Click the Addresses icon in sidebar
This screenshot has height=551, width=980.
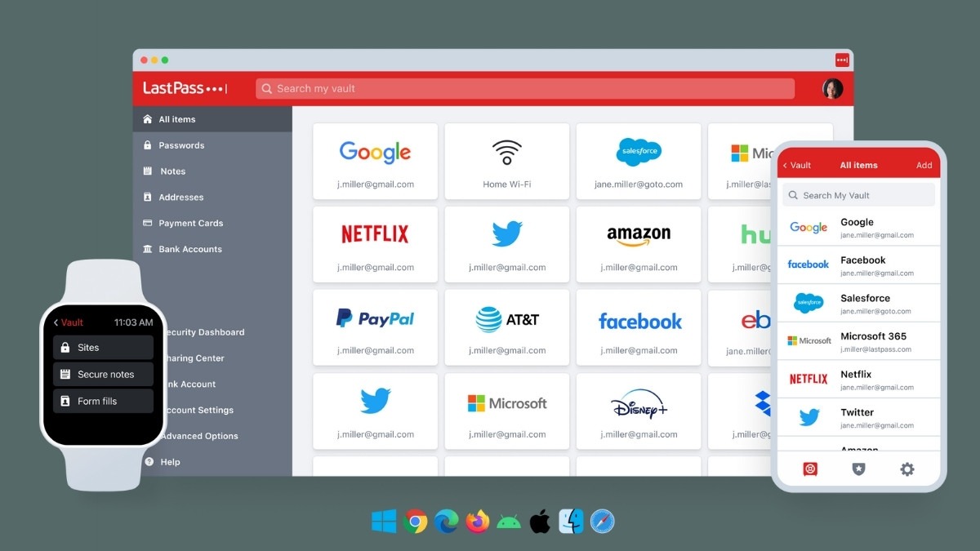pos(148,197)
